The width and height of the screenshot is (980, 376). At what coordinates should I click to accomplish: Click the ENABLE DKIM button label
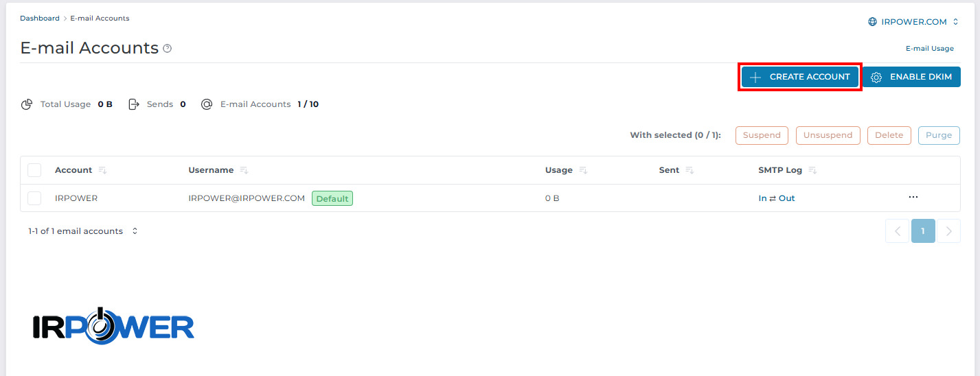point(921,77)
